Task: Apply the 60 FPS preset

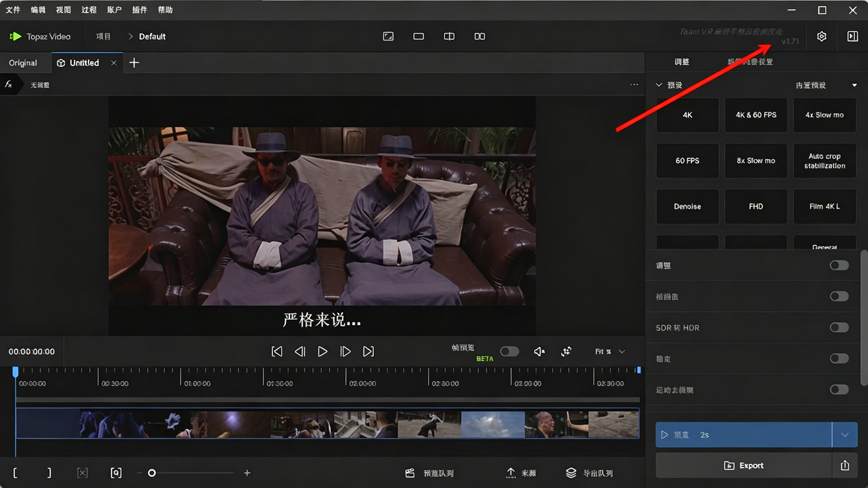Action: point(687,160)
